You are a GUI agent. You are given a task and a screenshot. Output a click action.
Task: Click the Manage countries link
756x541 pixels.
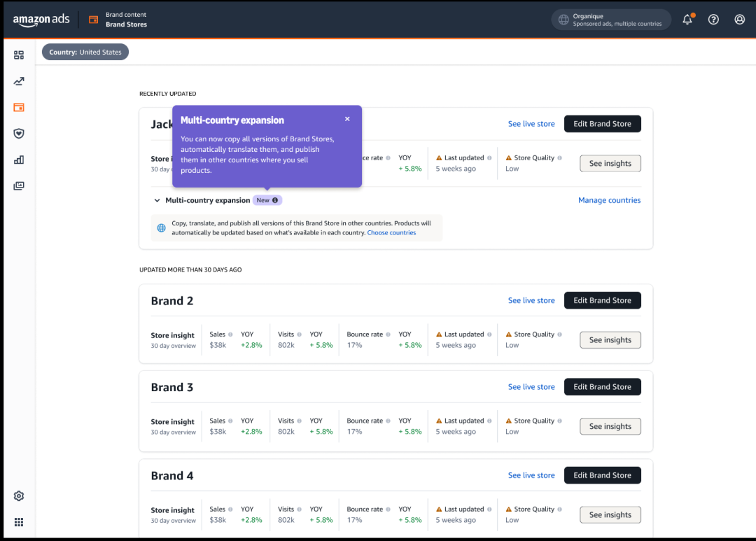609,200
